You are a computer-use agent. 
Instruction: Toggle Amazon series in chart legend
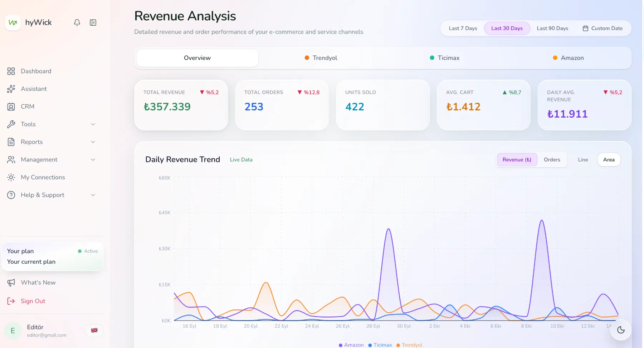click(x=351, y=345)
